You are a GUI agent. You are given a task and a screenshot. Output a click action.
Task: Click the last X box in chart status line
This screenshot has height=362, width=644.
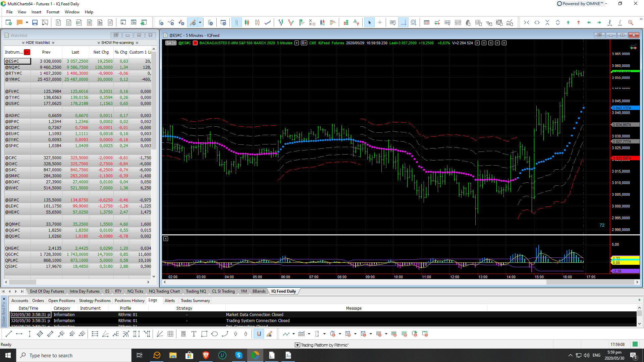(504, 43)
